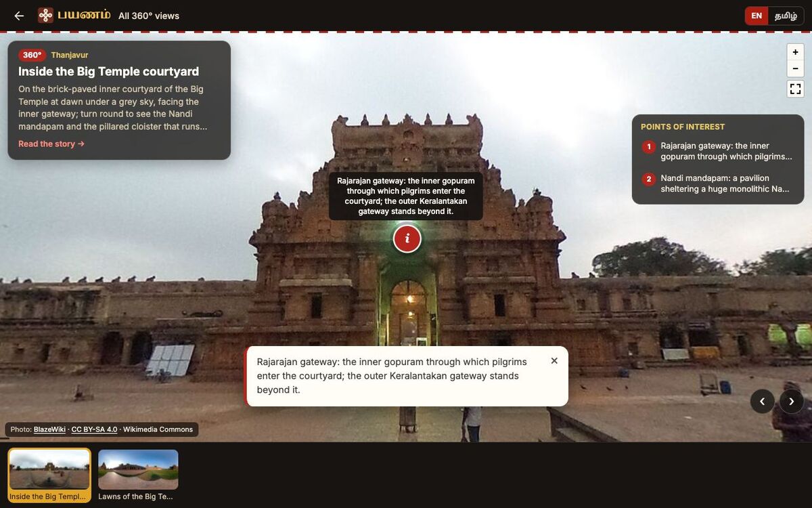Select Lawns of the Big Temple thumbnail
812x508 pixels.
pyautogui.click(x=138, y=475)
